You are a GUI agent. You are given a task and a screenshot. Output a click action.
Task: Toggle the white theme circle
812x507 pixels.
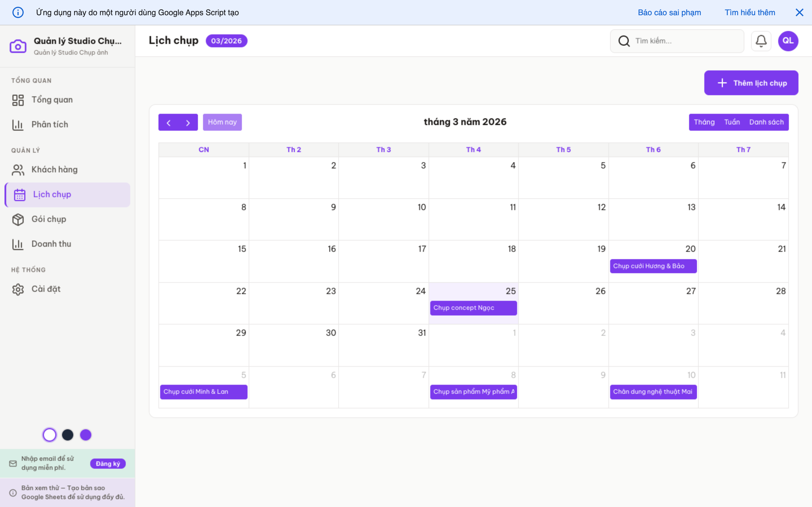(x=50, y=435)
